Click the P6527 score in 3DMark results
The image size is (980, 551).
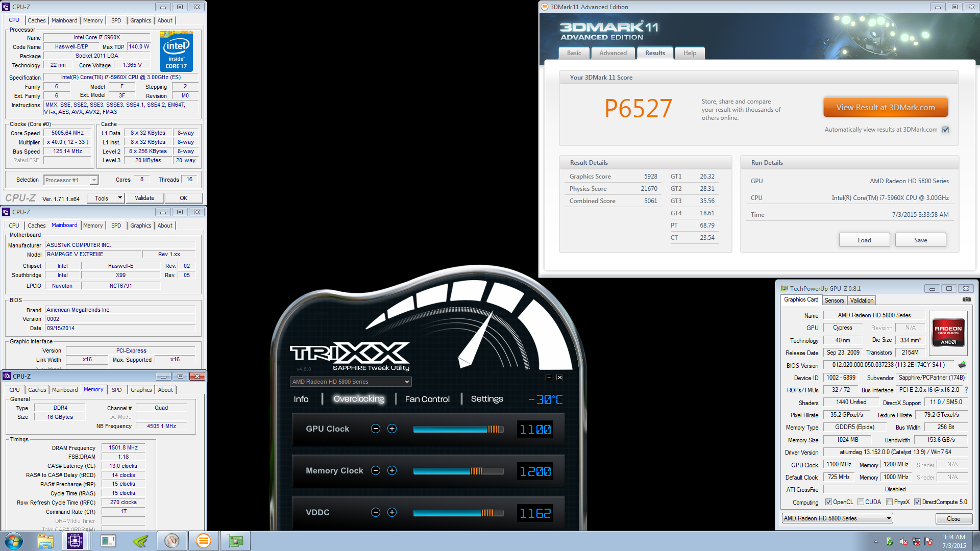[x=638, y=108]
